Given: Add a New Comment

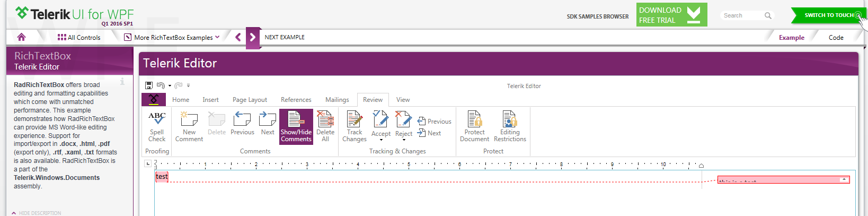Looking at the screenshot, I should (189, 126).
